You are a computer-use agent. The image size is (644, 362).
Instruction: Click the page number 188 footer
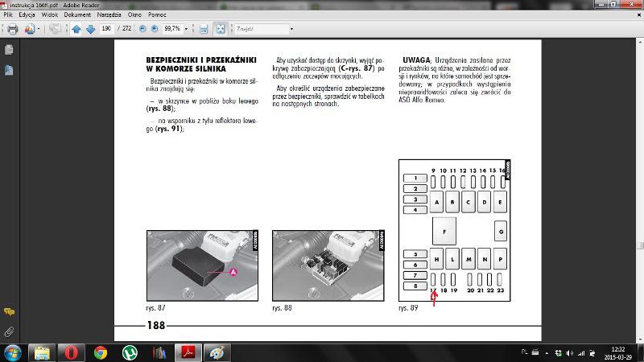(156, 326)
